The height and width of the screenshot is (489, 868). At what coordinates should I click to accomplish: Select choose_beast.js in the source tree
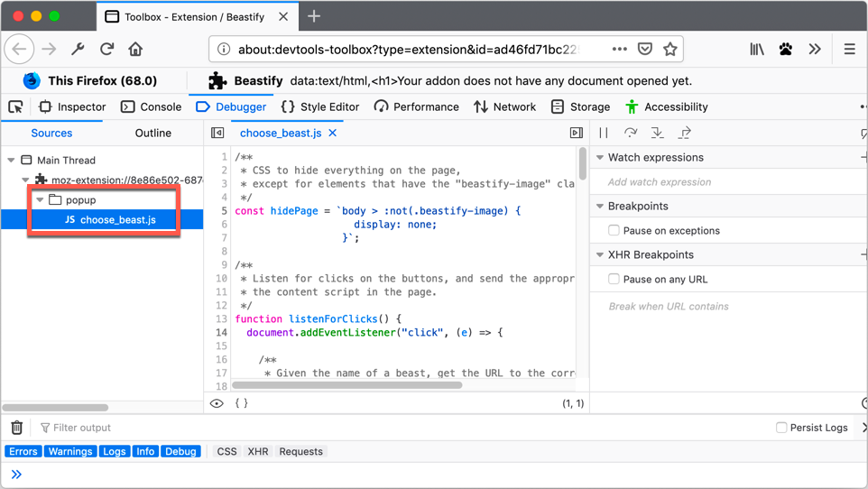click(x=103, y=220)
